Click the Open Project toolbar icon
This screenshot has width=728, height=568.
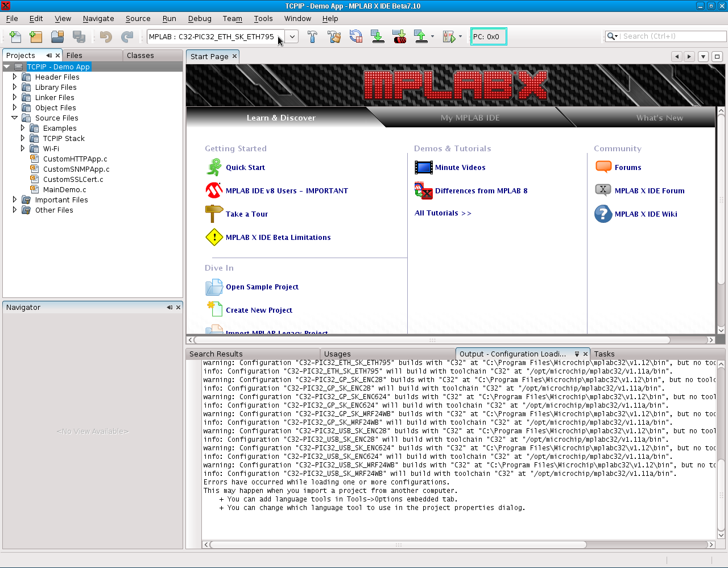57,37
